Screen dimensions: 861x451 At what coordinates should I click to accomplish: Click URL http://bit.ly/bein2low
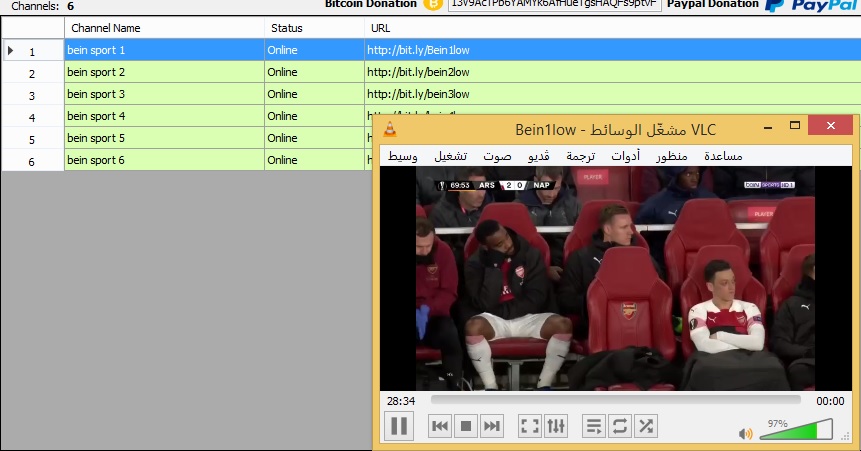(418, 72)
